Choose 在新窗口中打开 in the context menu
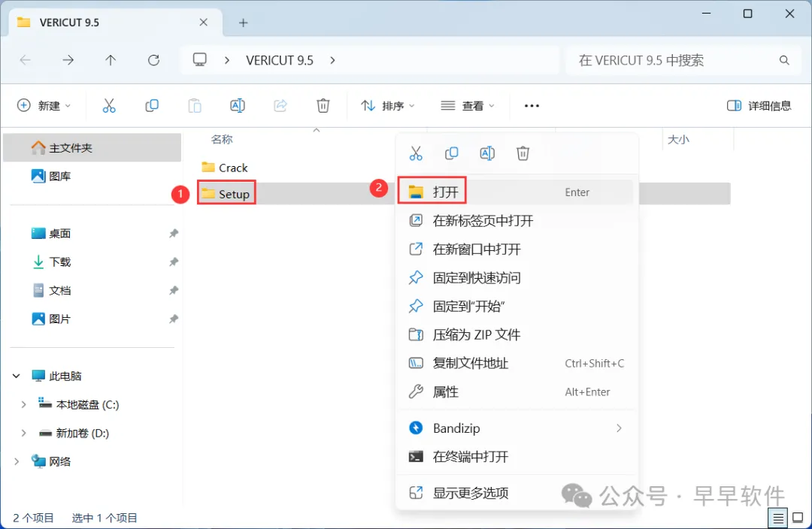 (516, 249)
